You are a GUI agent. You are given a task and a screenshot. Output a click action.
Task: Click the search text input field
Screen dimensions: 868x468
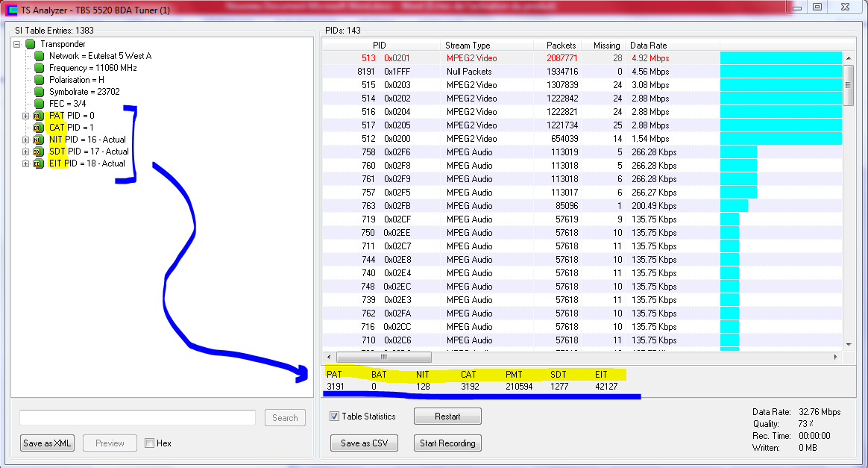[x=137, y=418]
